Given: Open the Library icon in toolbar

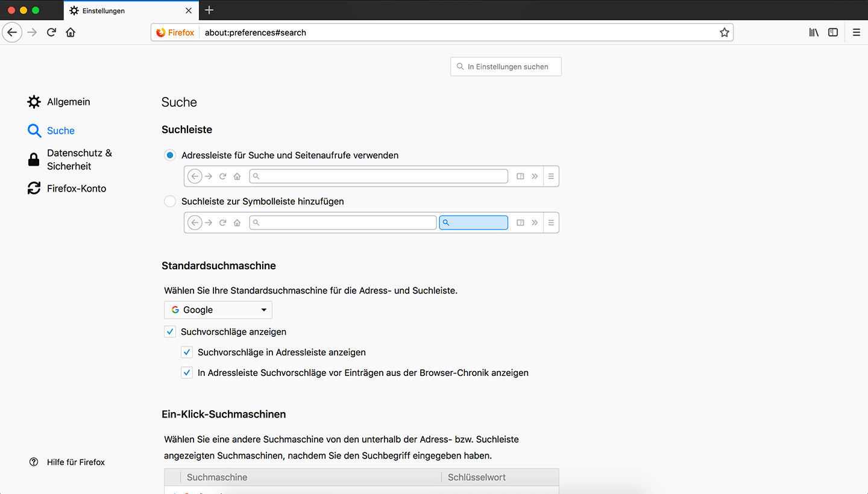Looking at the screenshot, I should tap(814, 33).
